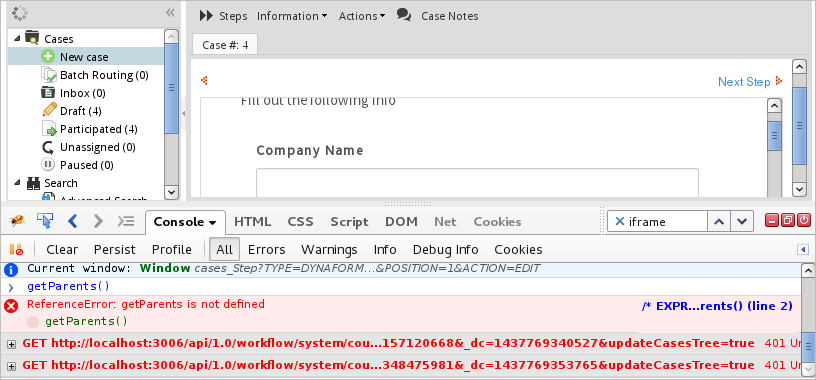Image resolution: width=816 pixels, height=380 pixels.
Task: Toggle the command editor multiline icon
Action: coord(126,221)
